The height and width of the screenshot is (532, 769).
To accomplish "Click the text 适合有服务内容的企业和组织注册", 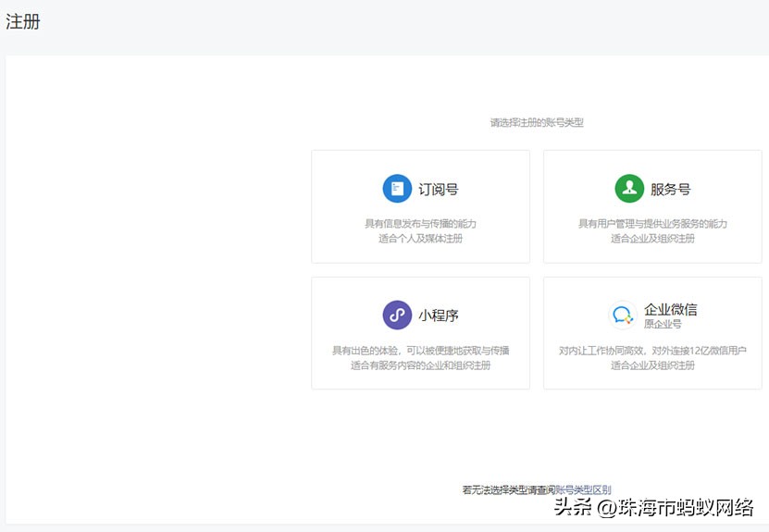I will point(420,365).
